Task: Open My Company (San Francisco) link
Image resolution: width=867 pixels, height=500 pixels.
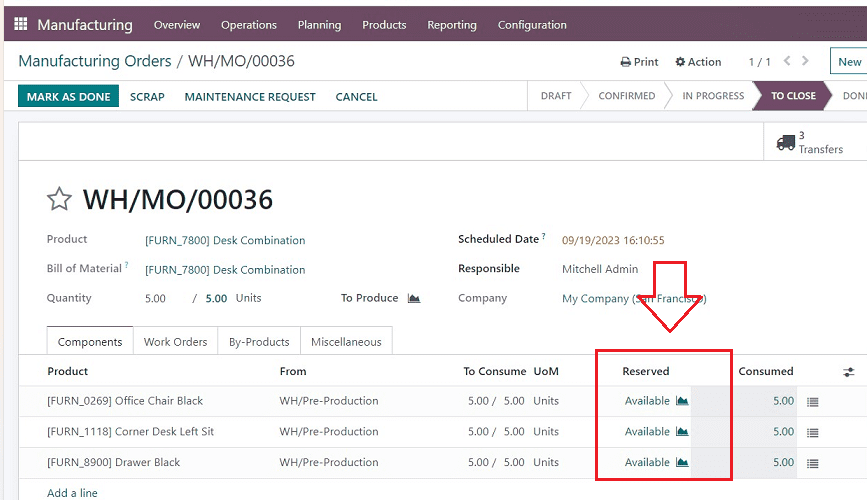Action: click(x=634, y=299)
